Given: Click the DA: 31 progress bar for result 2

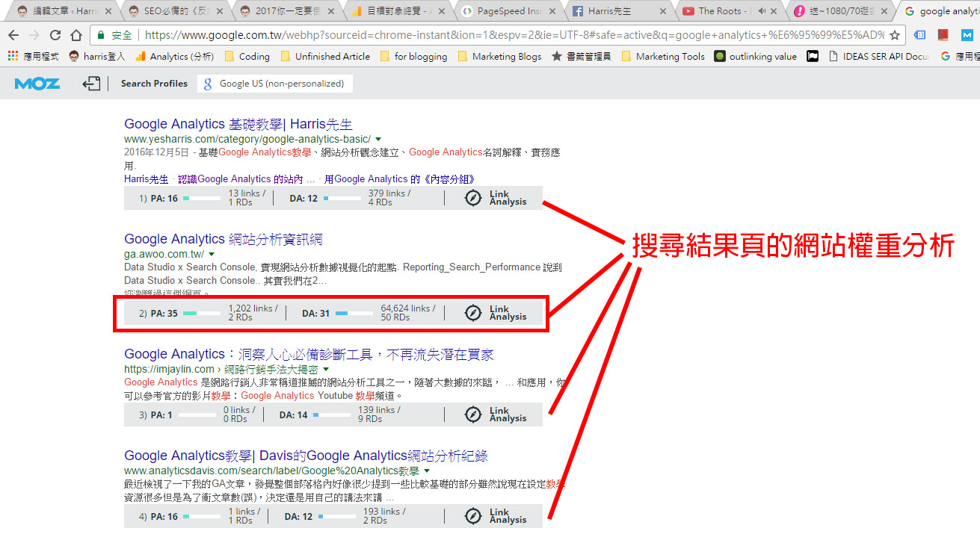Looking at the screenshot, I should tap(354, 314).
